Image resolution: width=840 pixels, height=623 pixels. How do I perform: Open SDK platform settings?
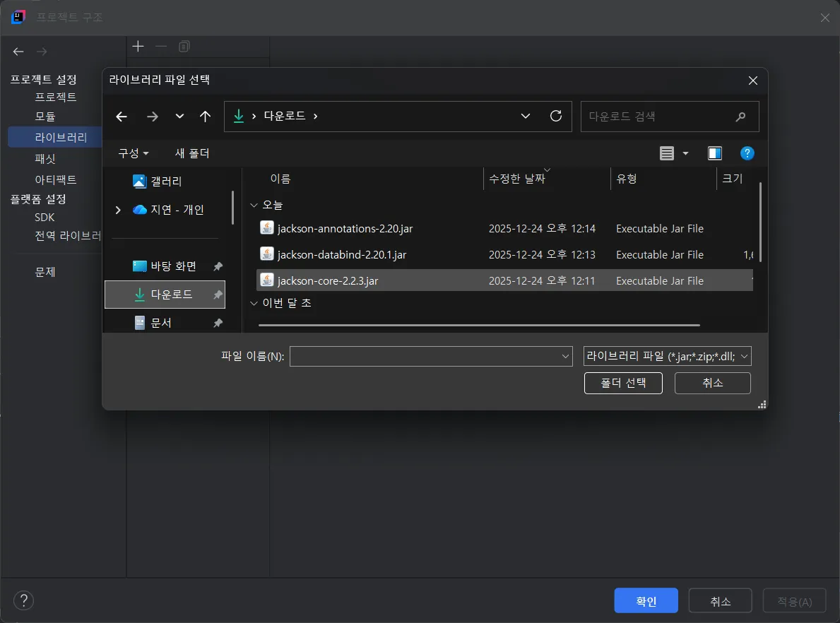point(45,218)
